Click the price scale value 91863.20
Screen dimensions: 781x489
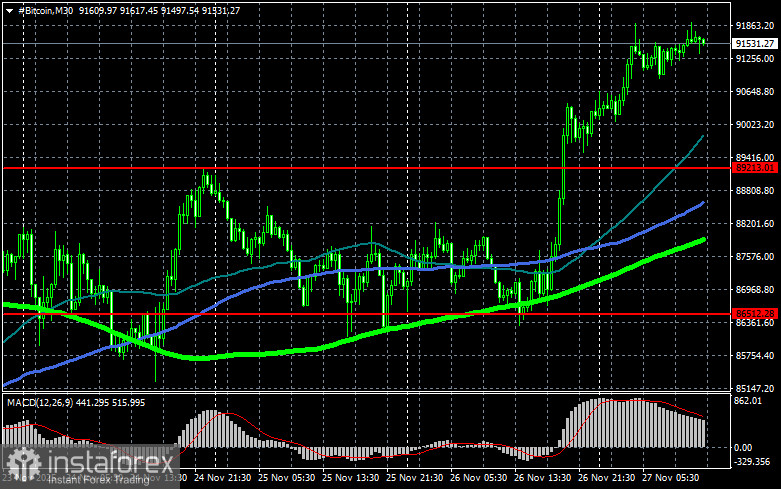(x=755, y=26)
